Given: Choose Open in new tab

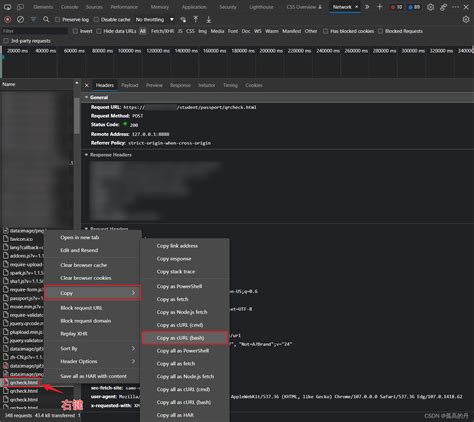Looking at the screenshot, I should click(92, 237).
